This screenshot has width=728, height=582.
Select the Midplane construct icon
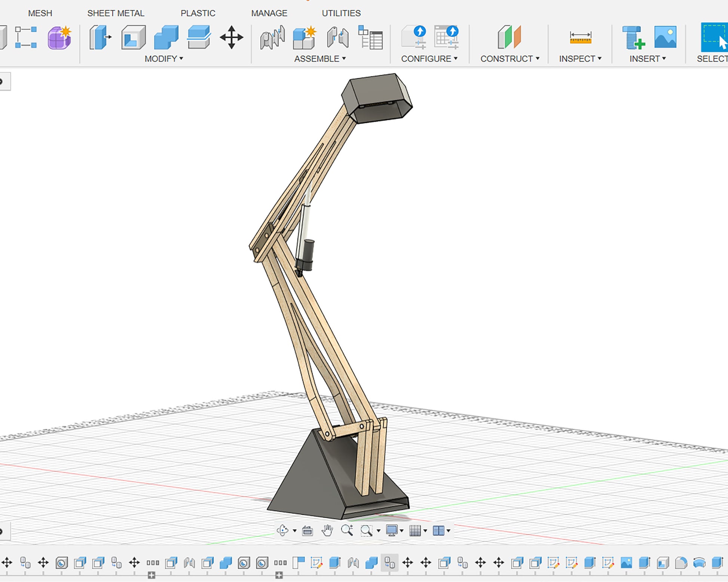click(509, 37)
